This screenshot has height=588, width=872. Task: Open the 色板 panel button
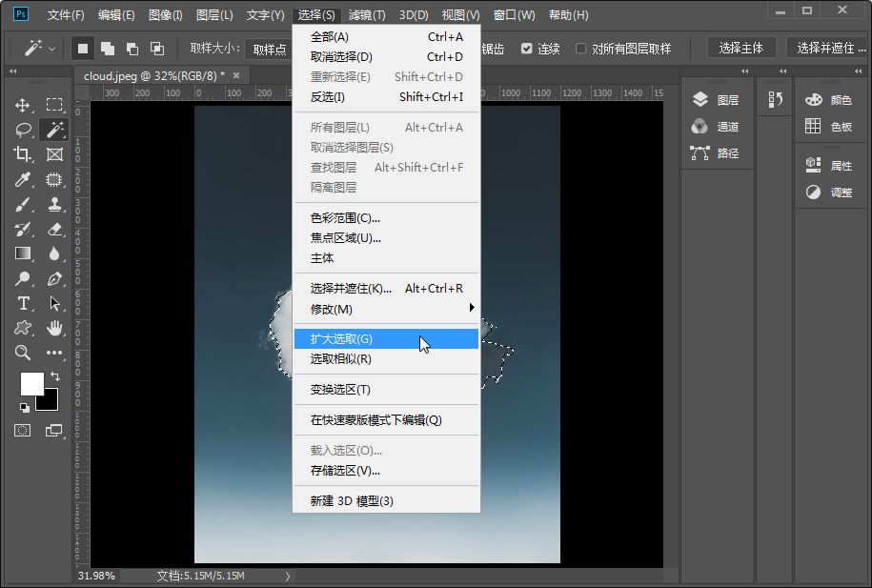point(830,127)
